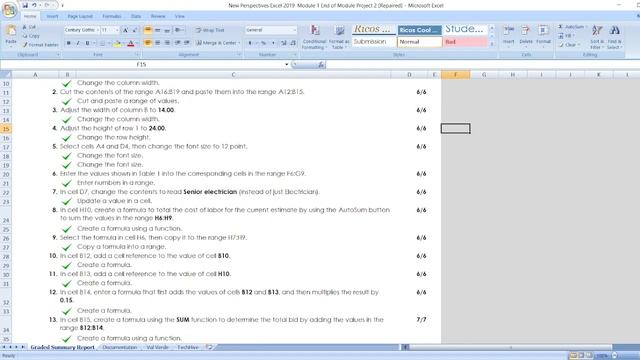Open Find & Select binoculars tool

(615, 31)
